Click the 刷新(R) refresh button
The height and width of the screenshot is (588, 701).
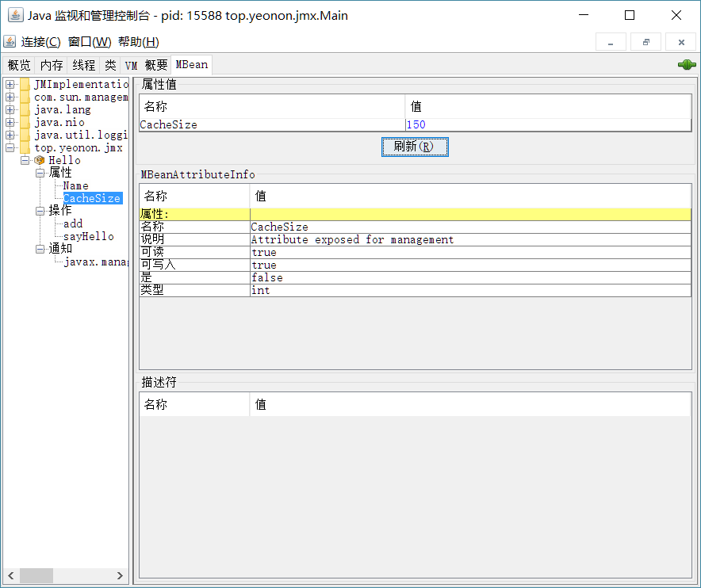[x=415, y=147]
